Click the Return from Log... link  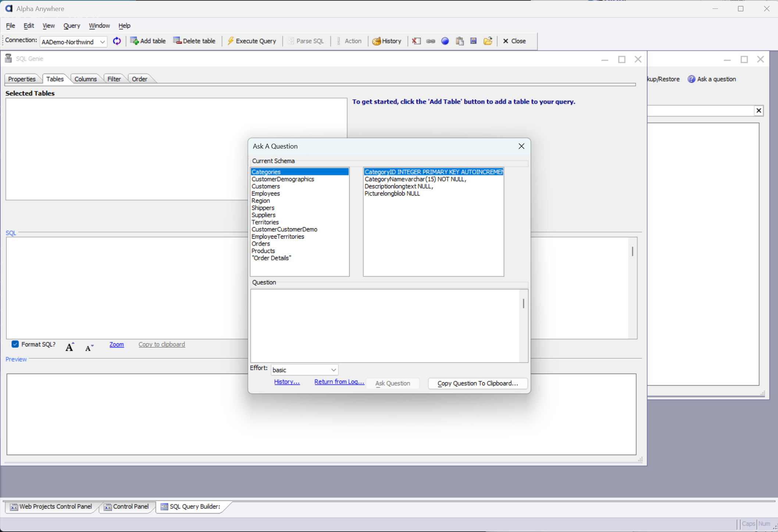[x=339, y=382]
